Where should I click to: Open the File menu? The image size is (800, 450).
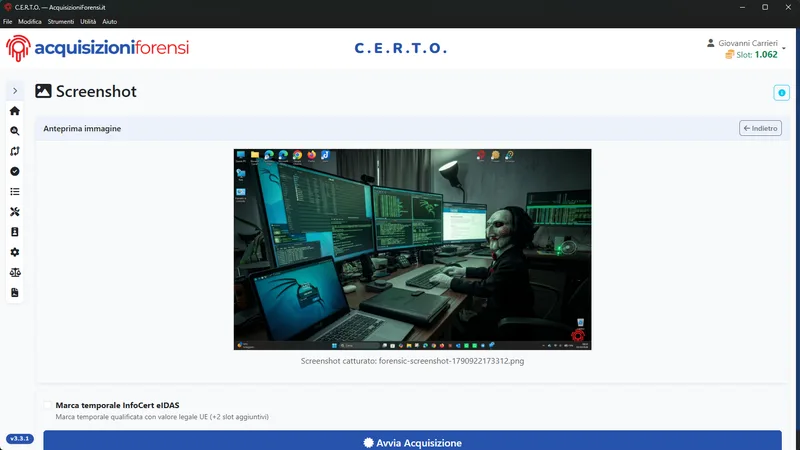(8, 21)
